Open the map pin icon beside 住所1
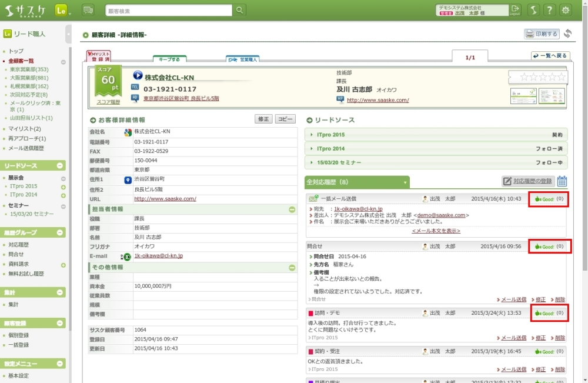This screenshot has width=588, height=383. coord(128,179)
